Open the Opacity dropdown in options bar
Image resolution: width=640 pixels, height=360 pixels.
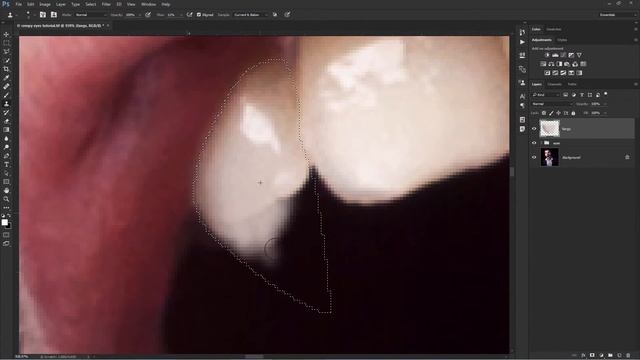pyautogui.click(x=140, y=15)
